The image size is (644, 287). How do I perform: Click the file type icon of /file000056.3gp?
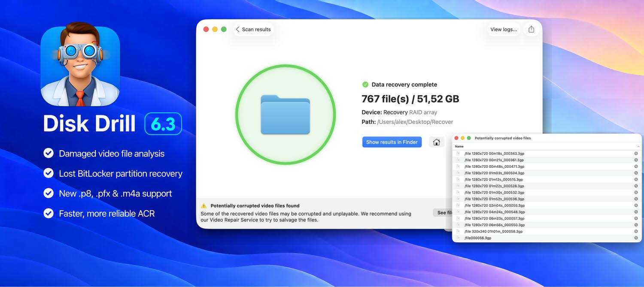pos(458,238)
